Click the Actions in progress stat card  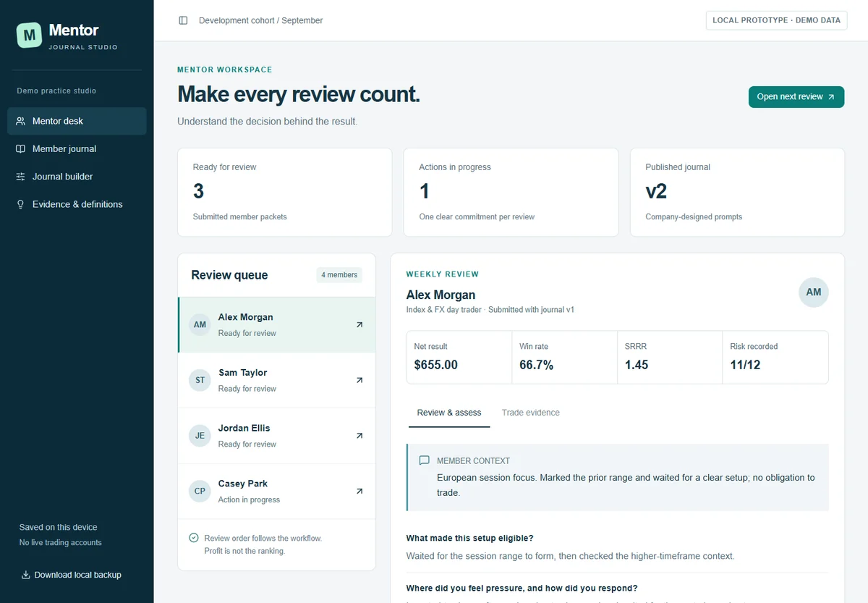511,193
